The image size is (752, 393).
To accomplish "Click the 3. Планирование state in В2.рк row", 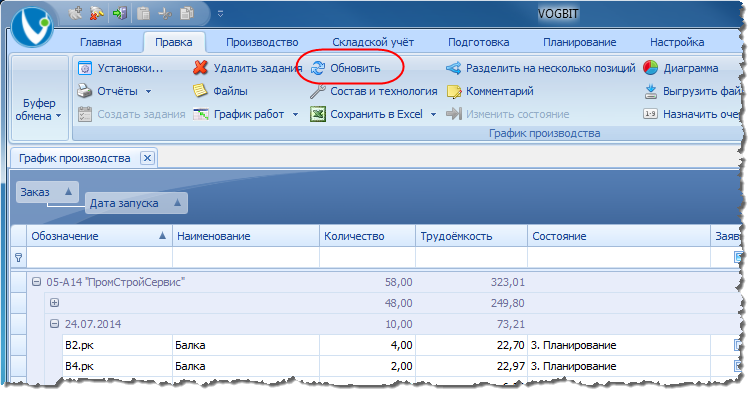I will pos(574,345).
